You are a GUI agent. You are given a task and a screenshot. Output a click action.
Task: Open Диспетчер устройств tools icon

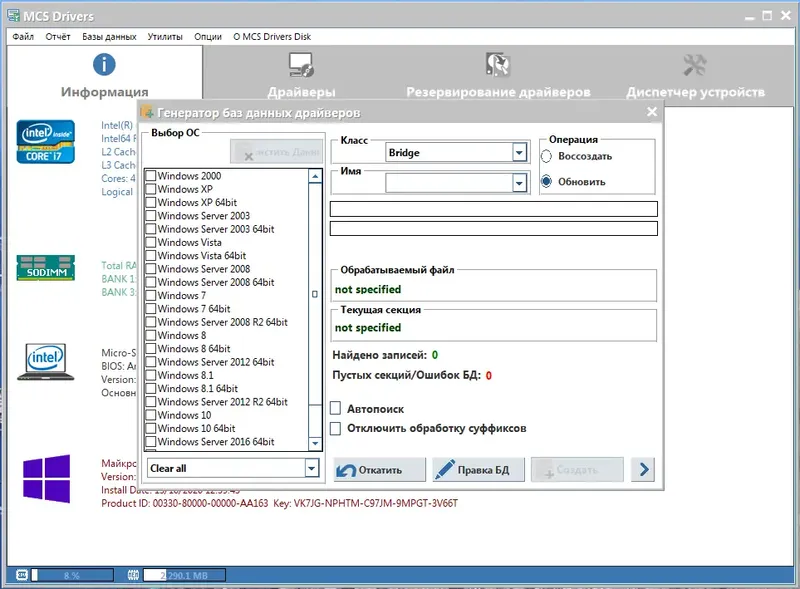(x=695, y=65)
